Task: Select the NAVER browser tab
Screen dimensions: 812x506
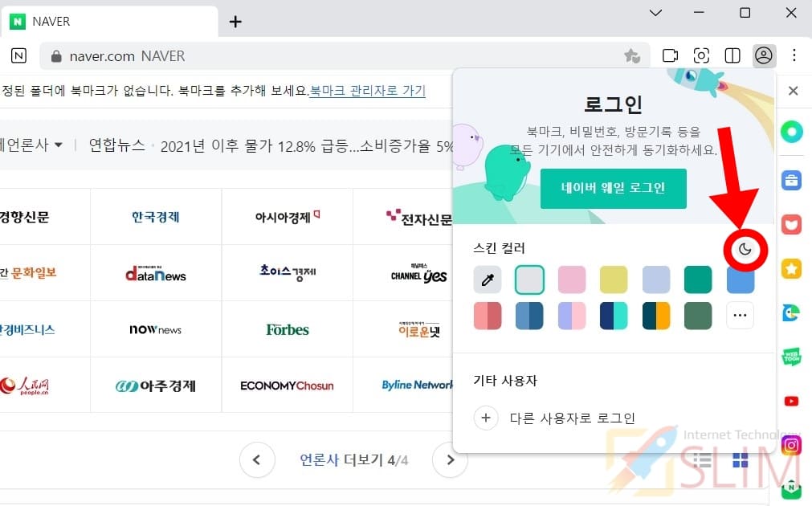Action: [x=108, y=21]
